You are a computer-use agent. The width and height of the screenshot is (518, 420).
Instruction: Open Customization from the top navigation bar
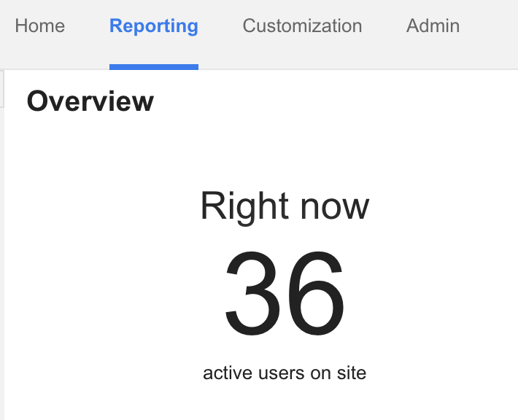click(x=302, y=26)
